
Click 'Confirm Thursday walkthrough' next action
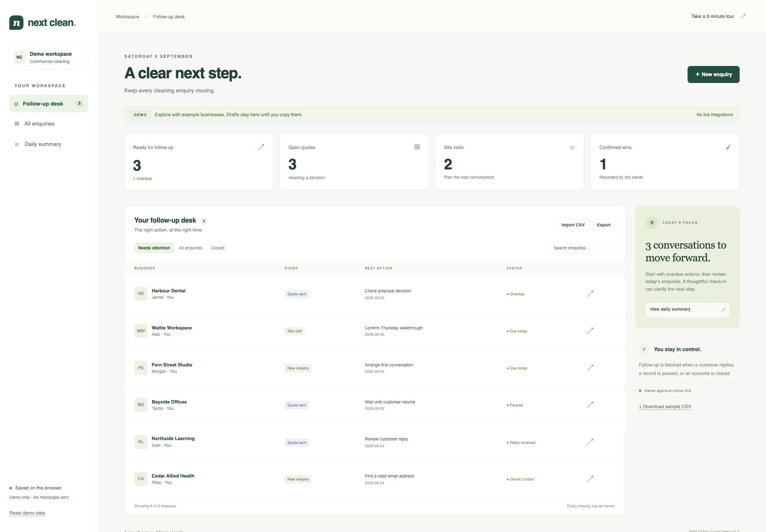coord(394,328)
